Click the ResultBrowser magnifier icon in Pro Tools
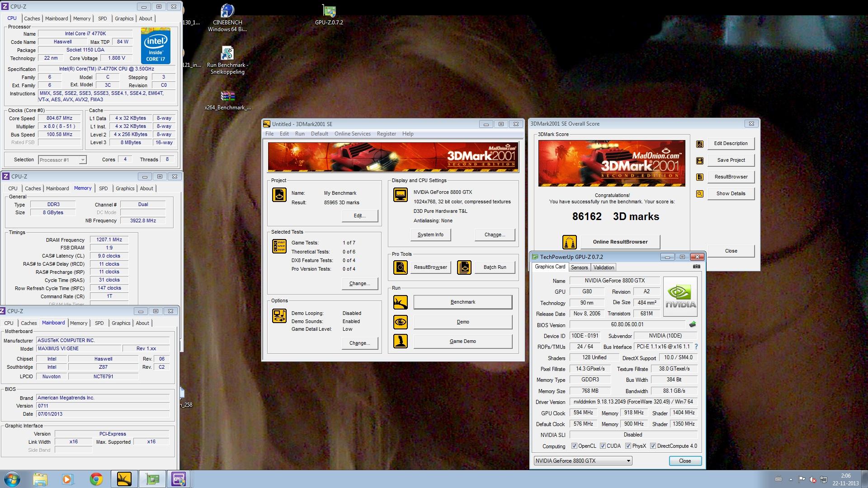The height and width of the screenshot is (488, 868). (400, 267)
